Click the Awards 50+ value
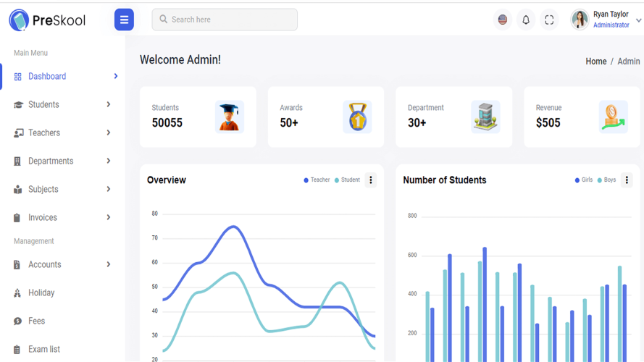Screen dimensions: 644x362 (x=289, y=123)
